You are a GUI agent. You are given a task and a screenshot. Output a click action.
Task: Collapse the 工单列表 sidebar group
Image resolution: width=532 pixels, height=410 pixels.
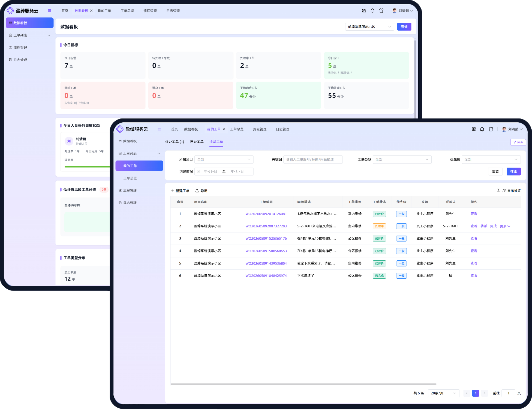tap(159, 153)
